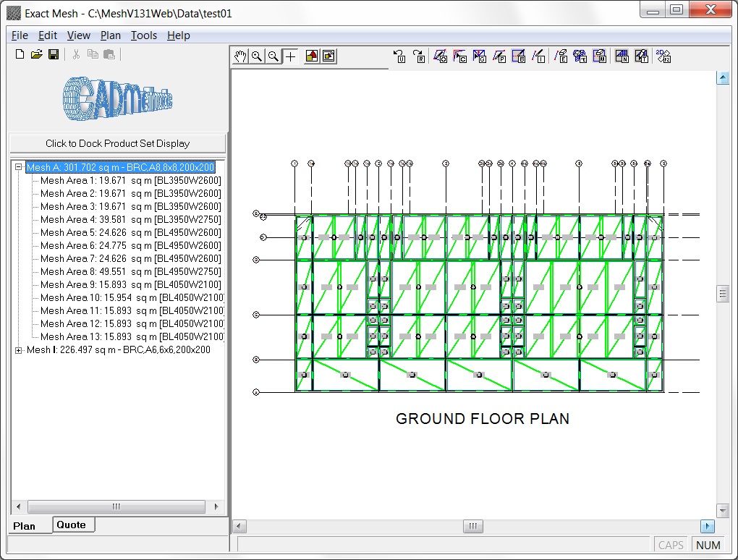
Task: Open the File menu
Action: (x=20, y=35)
